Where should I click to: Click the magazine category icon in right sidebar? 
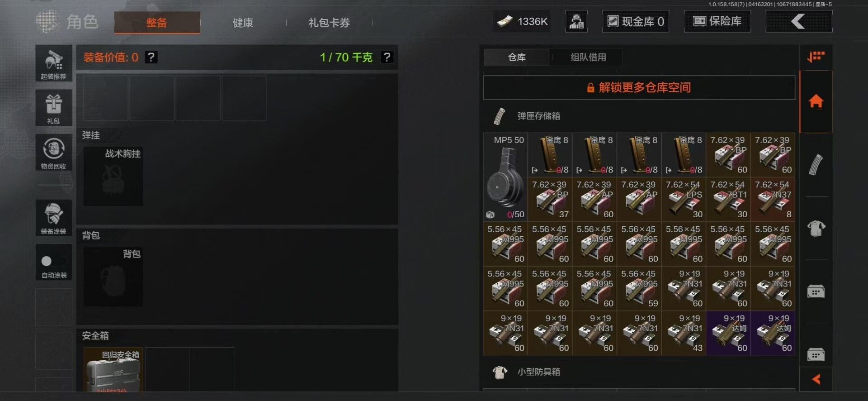pos(816,165)
